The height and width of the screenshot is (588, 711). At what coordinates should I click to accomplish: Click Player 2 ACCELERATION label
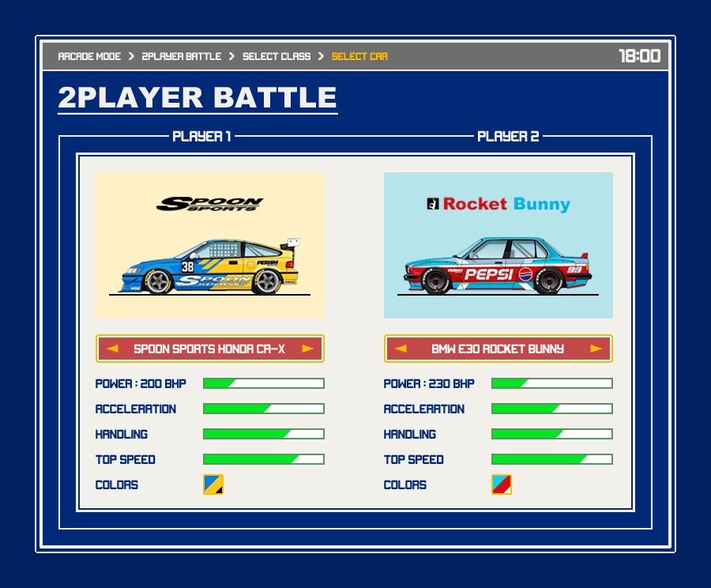point(424,409)
